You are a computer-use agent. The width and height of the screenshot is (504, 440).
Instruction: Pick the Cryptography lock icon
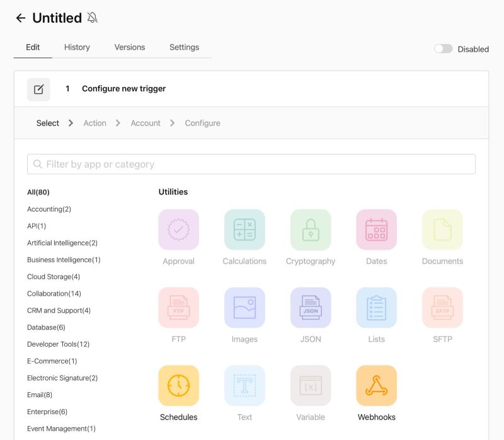pos(311,229)
